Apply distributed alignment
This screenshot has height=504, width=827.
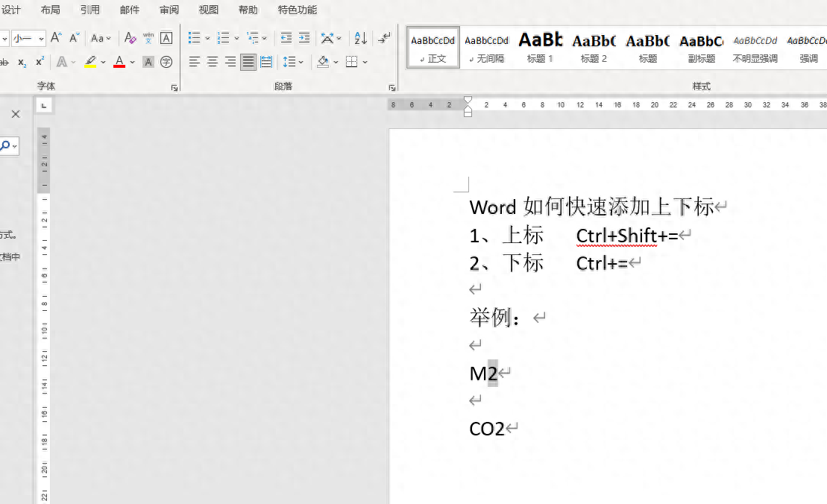pos(266,62)
